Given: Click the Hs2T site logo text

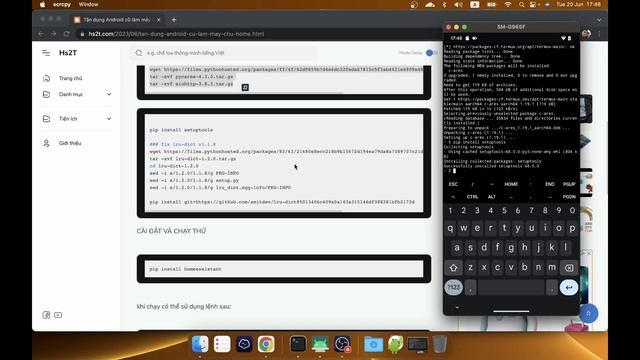Looking at the screenshot, I should coord(68,53).
